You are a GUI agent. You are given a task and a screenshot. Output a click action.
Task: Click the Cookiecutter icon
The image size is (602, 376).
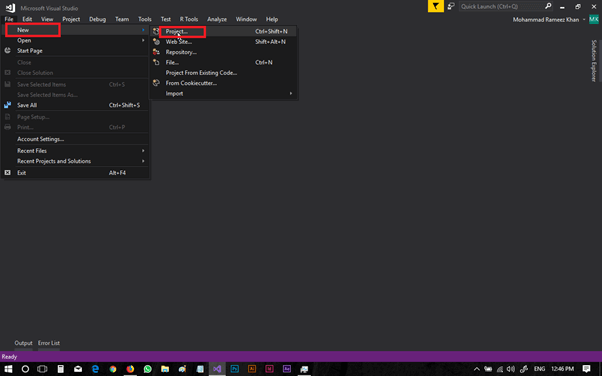[156, 83]
